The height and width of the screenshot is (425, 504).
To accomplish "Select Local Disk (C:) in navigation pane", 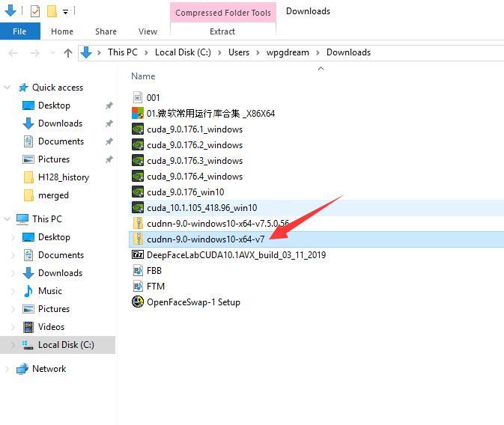I will [66, 345].
